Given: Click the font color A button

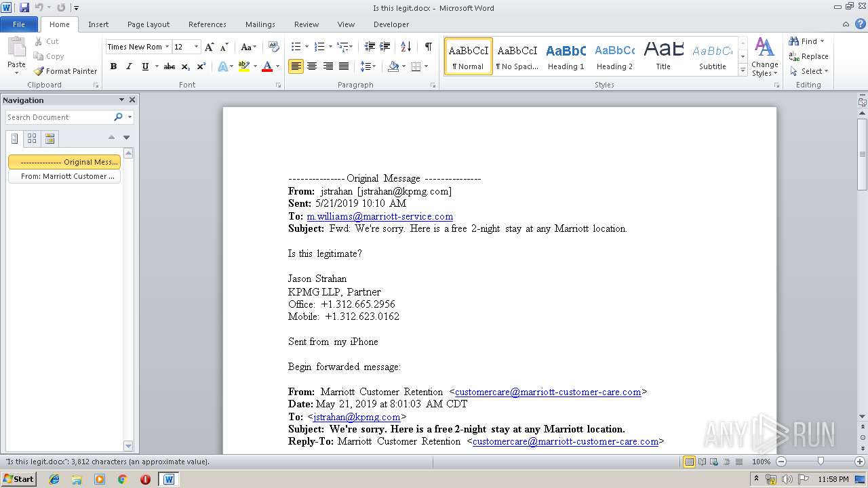Looking at the screenshot, I should point(267,66).
